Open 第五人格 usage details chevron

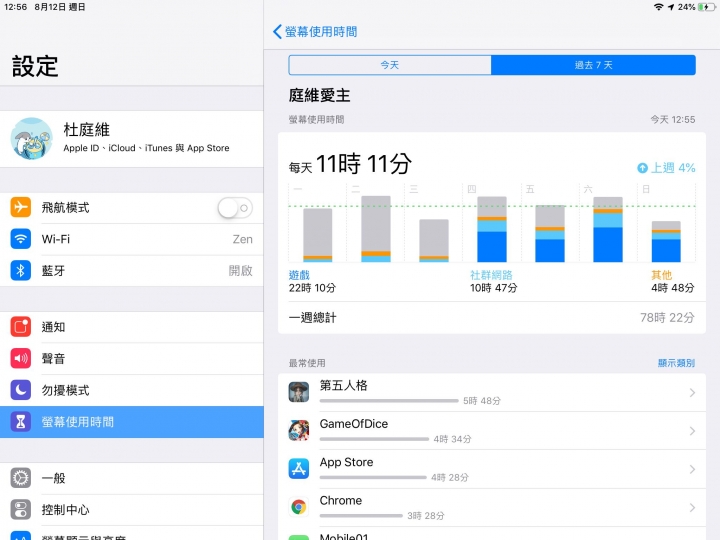click(x=692, y=393)
